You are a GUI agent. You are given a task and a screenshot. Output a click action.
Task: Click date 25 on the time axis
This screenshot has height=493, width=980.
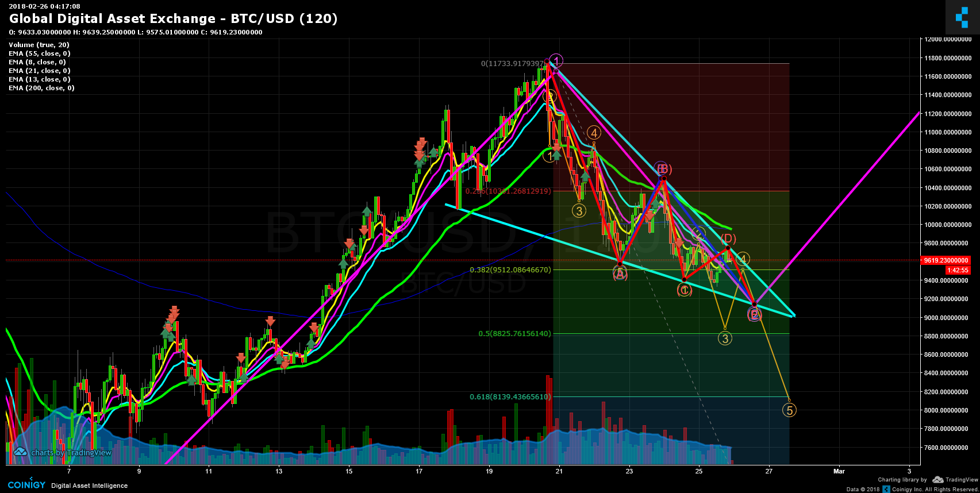click(699, 471)
